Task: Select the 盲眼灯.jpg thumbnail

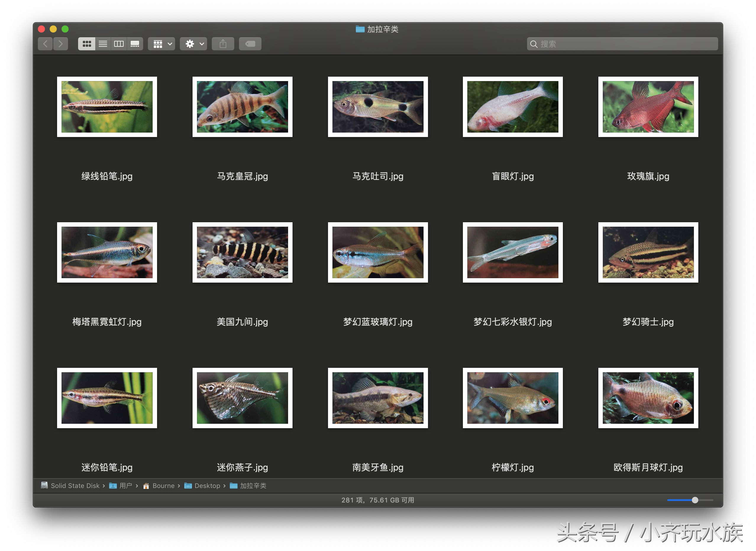Action: coord(513,107)
